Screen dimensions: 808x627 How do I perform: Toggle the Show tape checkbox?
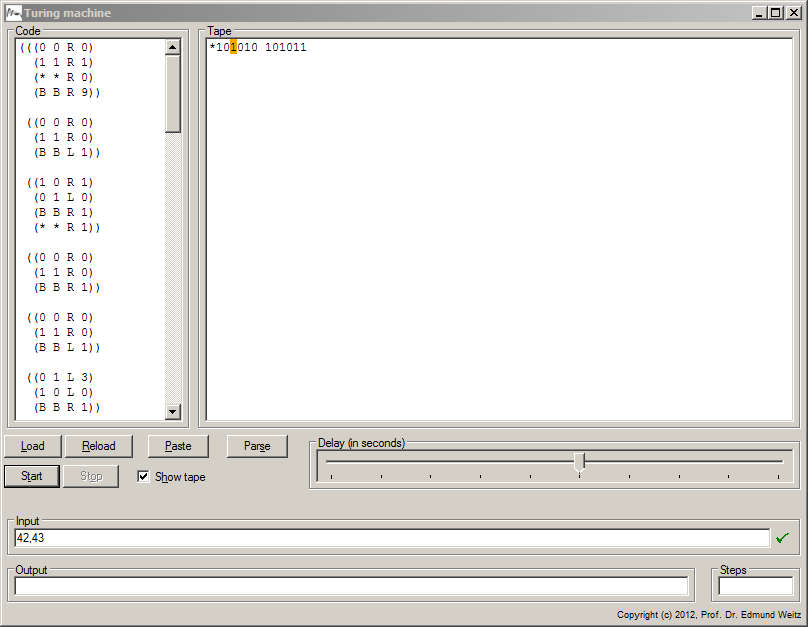(x=143, y=477)
